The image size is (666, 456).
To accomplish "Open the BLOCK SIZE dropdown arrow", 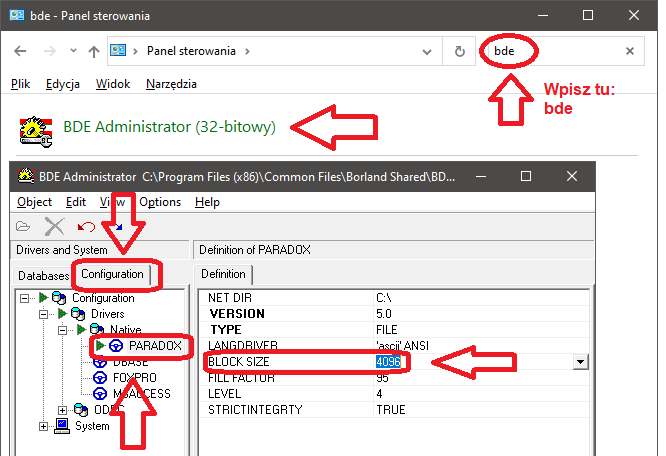I will [580, 362].
